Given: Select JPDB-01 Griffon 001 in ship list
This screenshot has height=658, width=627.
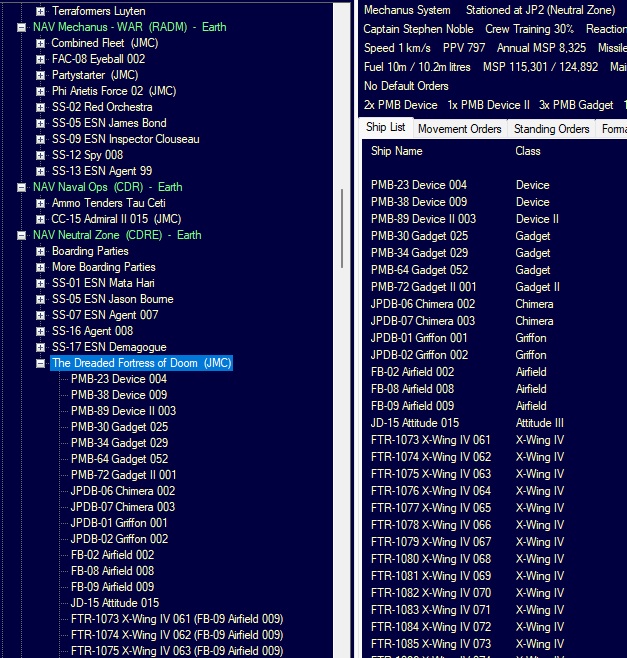Looking at the screenshot, I should pos(419,338).
